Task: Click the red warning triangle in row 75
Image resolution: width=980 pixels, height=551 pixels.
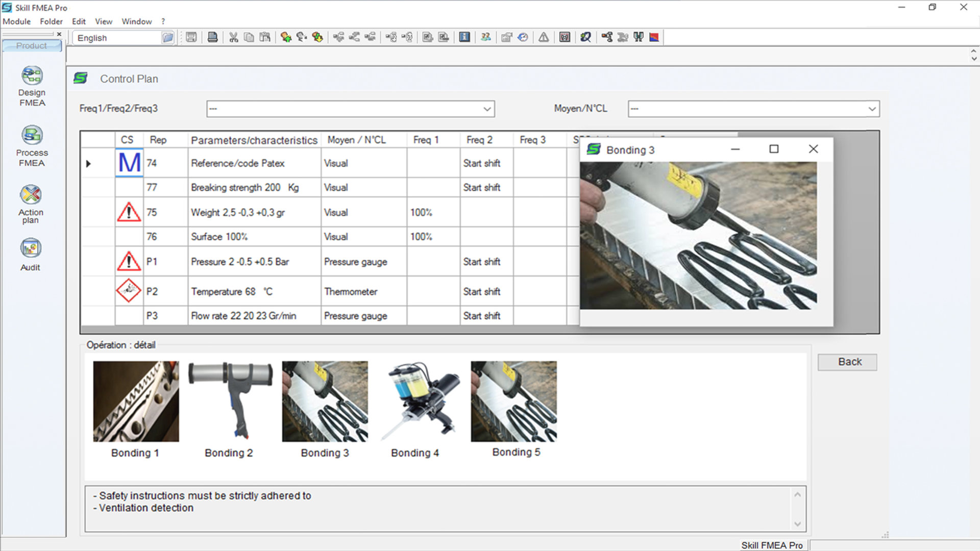Action: click(x=129, y=212)
